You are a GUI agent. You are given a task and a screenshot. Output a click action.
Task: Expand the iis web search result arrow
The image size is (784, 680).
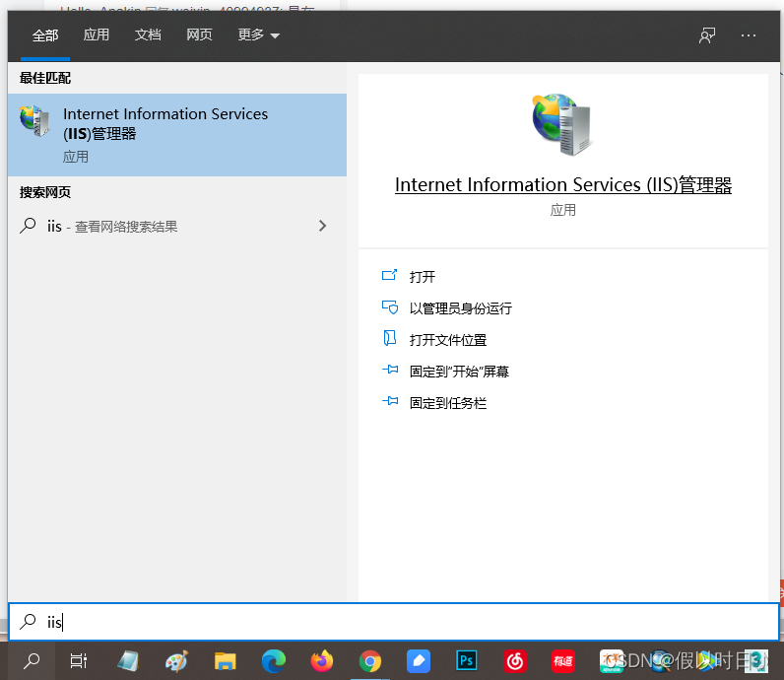[322, 226]
